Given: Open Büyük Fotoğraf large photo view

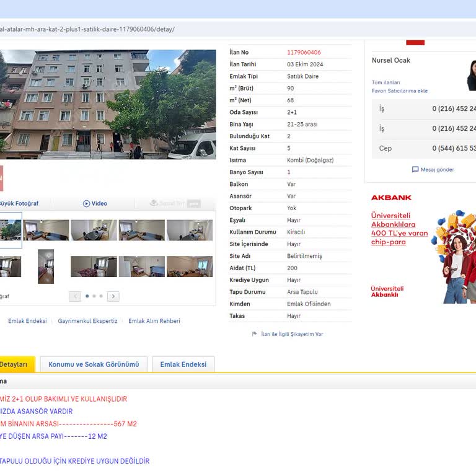Looking at the screenshot, I should click(19, 203).
